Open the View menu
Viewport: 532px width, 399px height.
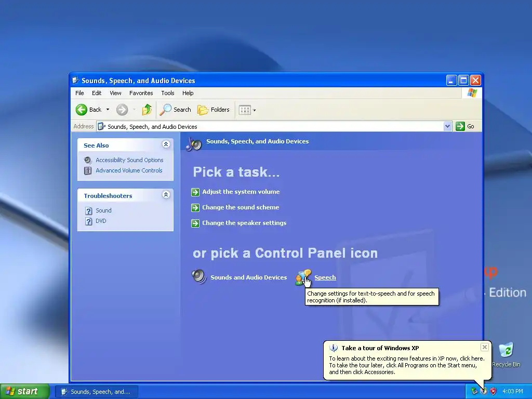115,93
